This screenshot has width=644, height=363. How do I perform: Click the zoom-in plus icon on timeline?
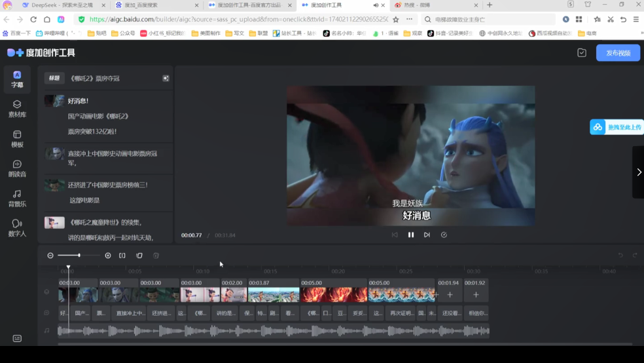[x=108, y=256]
